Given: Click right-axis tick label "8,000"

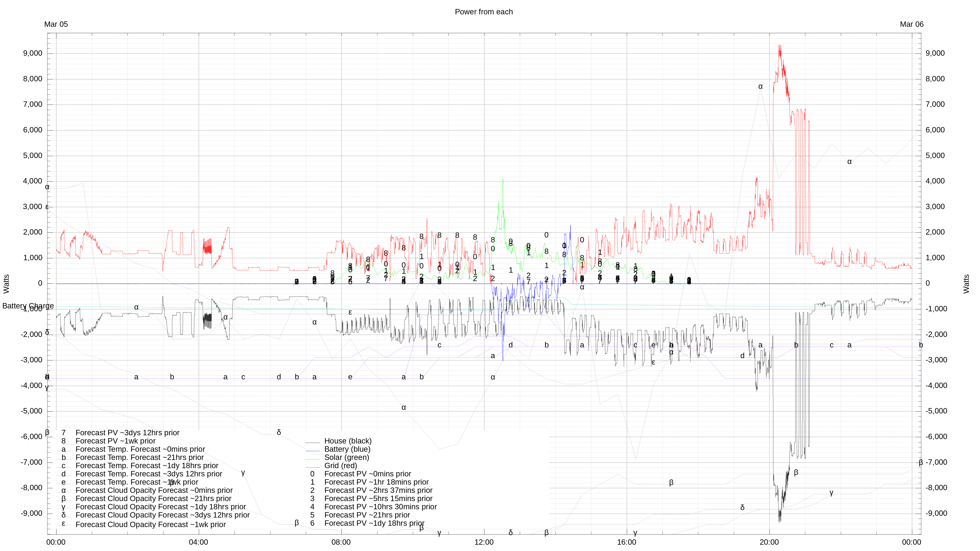Looking at the screenshot, I should click(935, 79).
